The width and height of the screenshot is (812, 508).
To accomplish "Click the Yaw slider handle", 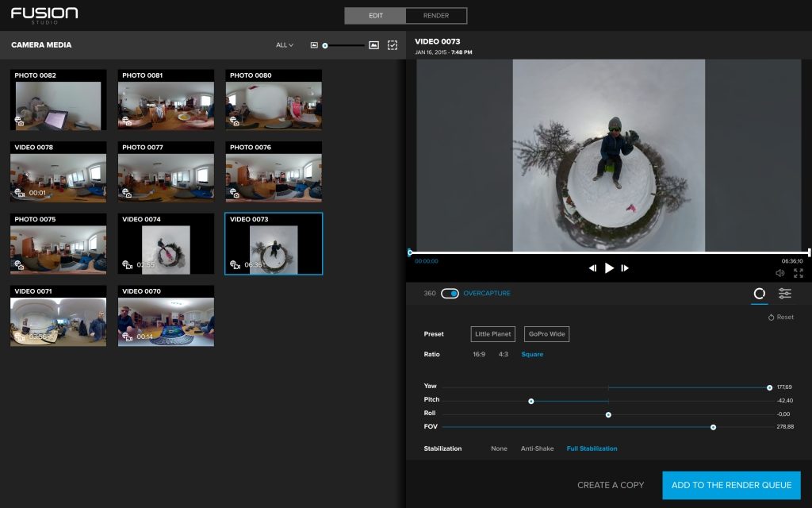I will (x=769, y=387).
